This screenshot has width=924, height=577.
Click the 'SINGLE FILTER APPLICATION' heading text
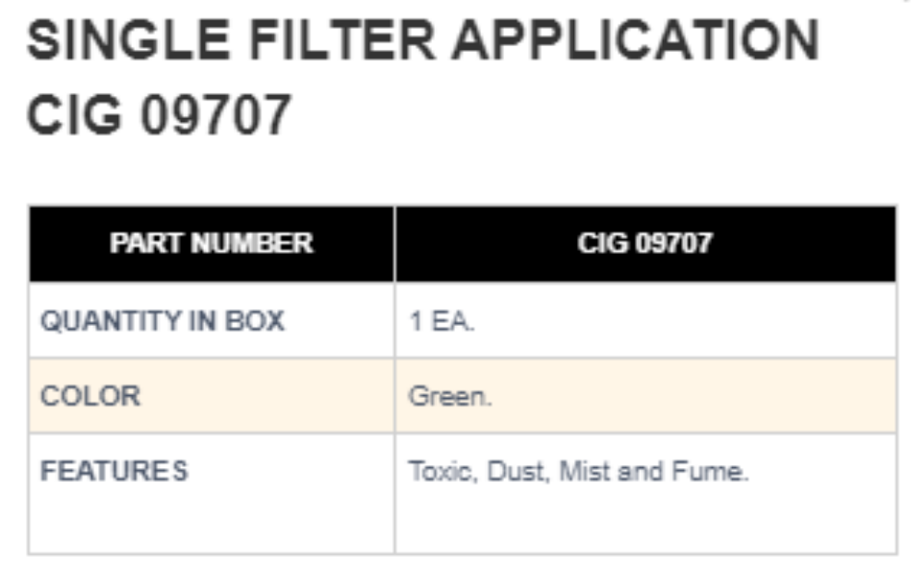click(423, 42)
